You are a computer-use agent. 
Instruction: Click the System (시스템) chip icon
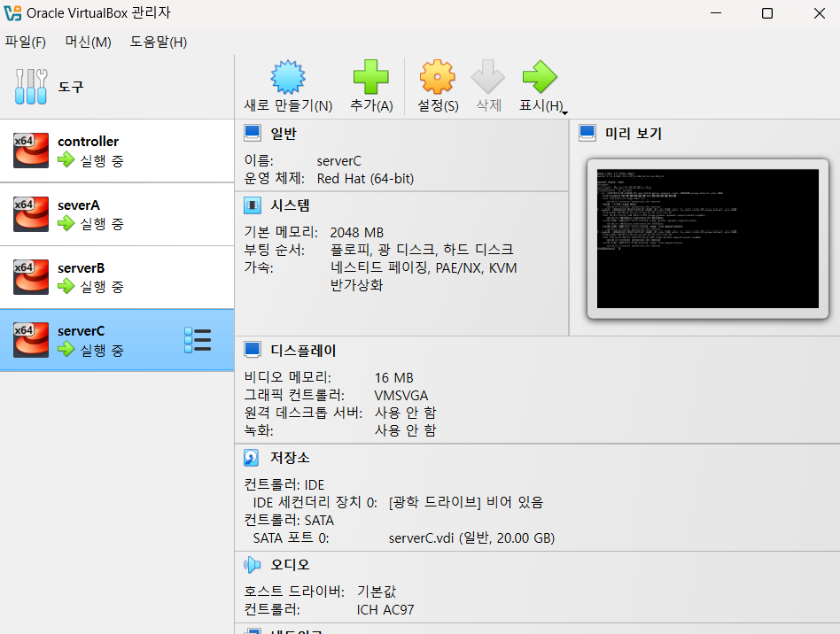click(253, 205)
